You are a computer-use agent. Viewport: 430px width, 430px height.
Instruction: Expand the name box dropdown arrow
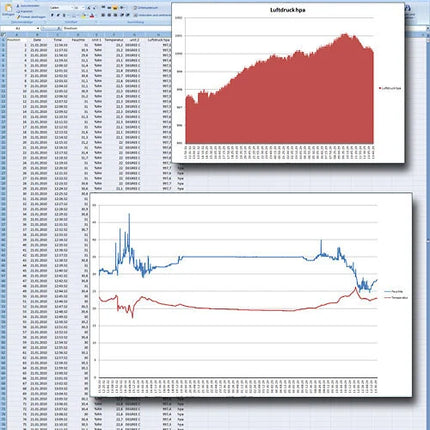[38, 28]
